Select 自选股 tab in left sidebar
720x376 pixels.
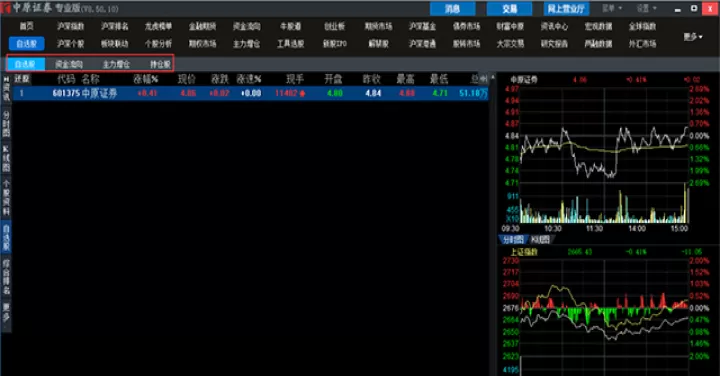coord(6,237)
